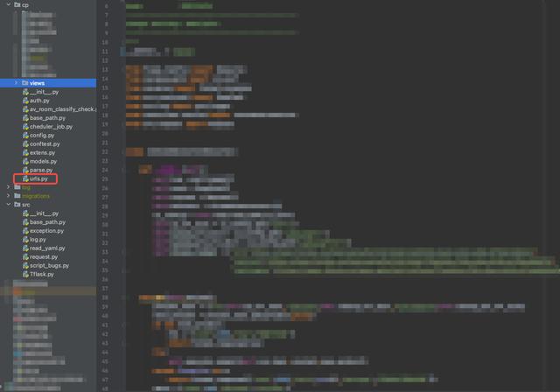Viewport: 560px width, 392px height.
Task: Click line number 38 in the editor gutter
Action: (105, 297)
